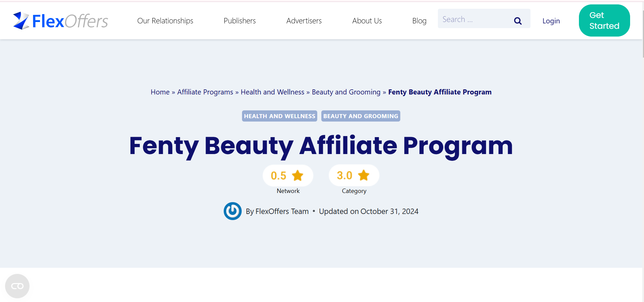Image resolution: width=644 pixels, height=302 pixels.
Task: Click Updated on October 31, 2024 text
Action: pos(368,211)
